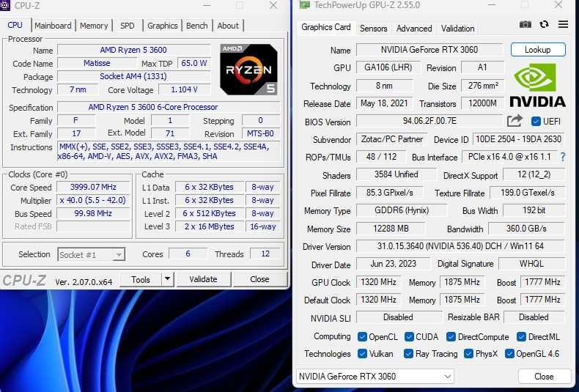The height and width of the screenshot is (392, 579).
Task: Click the Resizable BAR Disabled field
Action: [x=534, y=317]
